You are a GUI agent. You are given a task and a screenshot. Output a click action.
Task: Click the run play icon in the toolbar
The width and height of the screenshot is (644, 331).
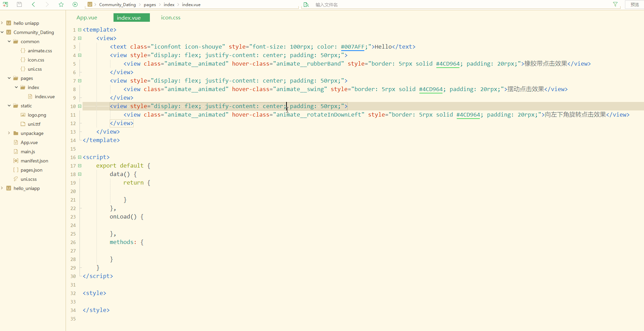[x=75, y=4]
